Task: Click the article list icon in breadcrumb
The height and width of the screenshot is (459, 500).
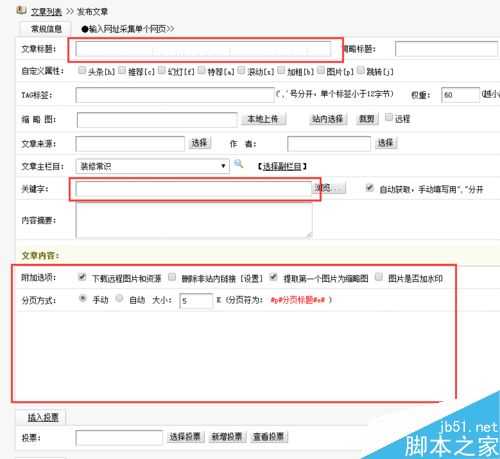Action: 21,10
